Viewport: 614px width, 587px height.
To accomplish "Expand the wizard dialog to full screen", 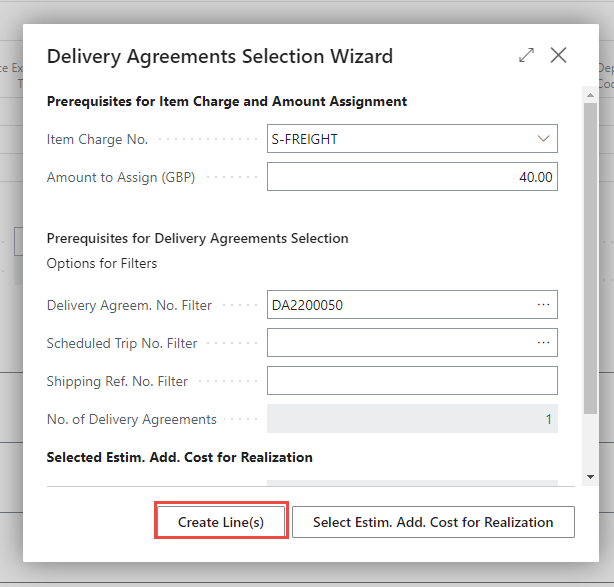I will point(526,55).
